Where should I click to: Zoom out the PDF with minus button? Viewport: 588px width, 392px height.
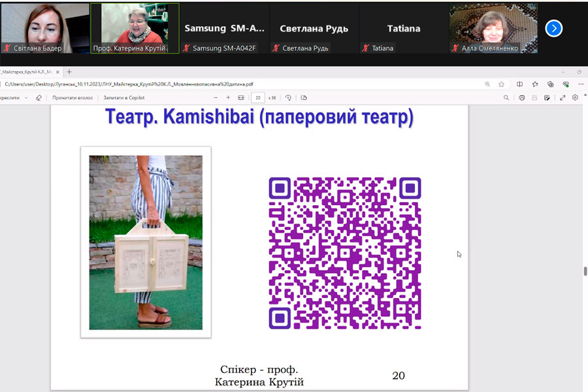215,98
